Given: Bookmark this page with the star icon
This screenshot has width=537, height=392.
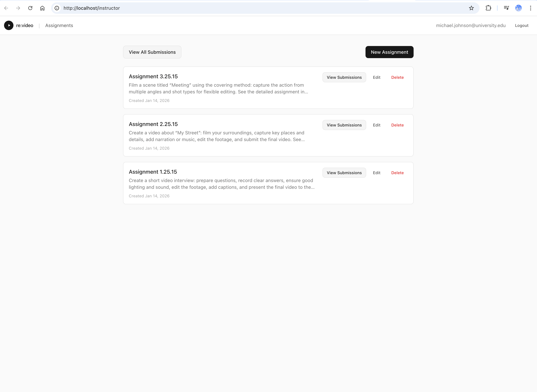Looking at the screenshot, I should 471,8.
